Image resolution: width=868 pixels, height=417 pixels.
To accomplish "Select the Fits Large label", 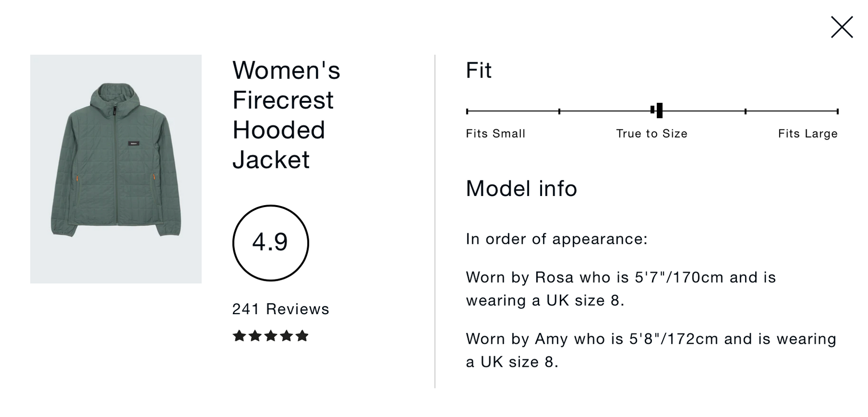I will 807,134.
